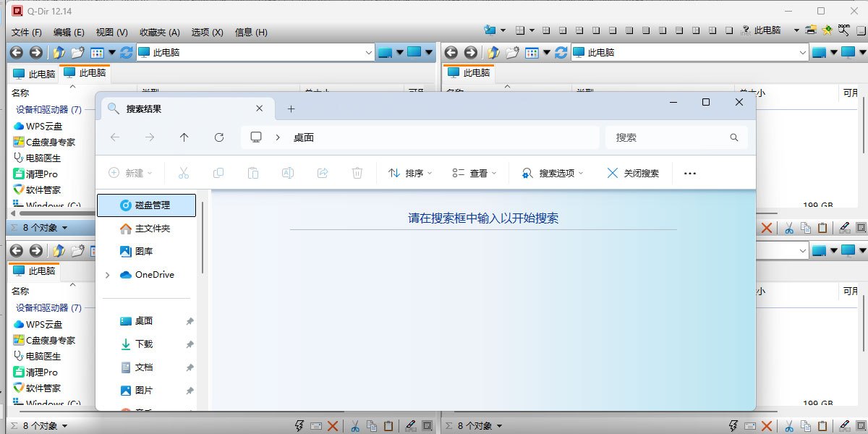Click the Paste icon in Explorer toolbar

(252, 173)
